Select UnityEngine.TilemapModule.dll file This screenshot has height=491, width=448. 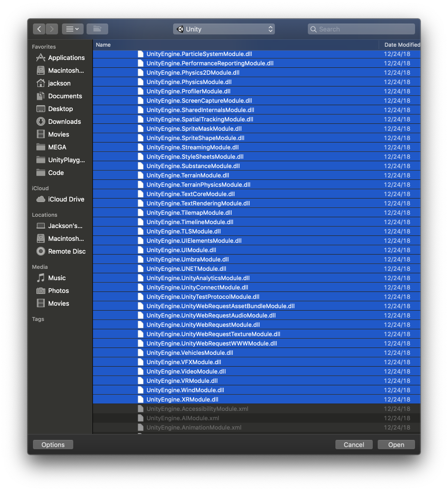coord(257,213)
